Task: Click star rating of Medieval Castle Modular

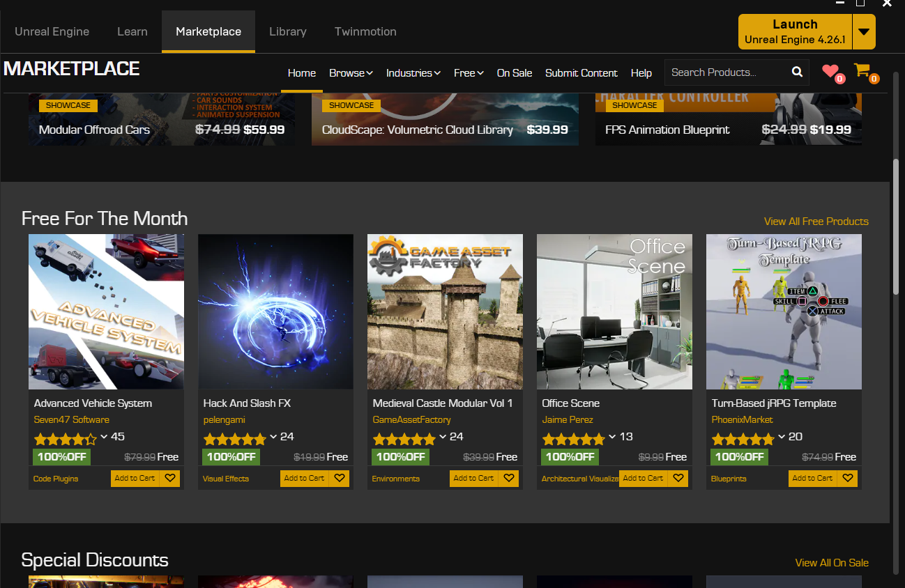Action: (404, 439)
